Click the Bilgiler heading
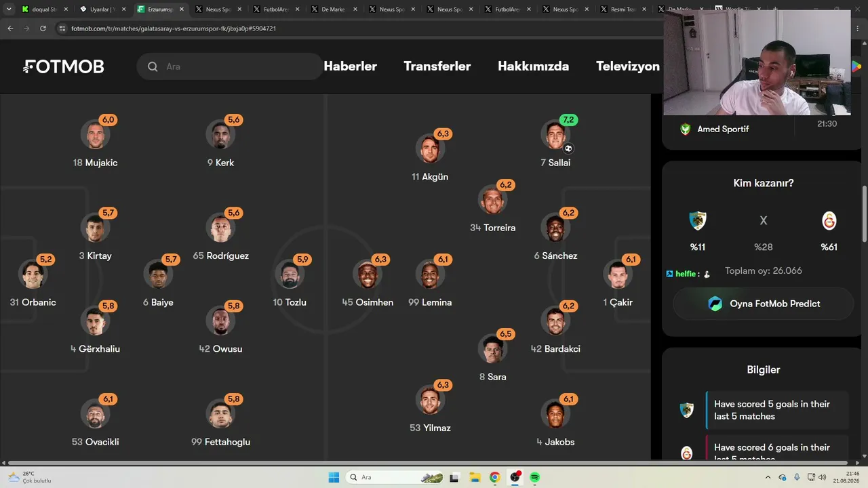Screen dimensions: 868x488 click(x=764, y=370)
